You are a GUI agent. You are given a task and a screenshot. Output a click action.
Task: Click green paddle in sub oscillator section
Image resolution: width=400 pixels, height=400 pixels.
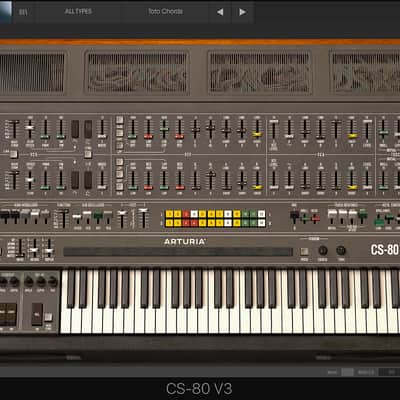coord(98,216)
